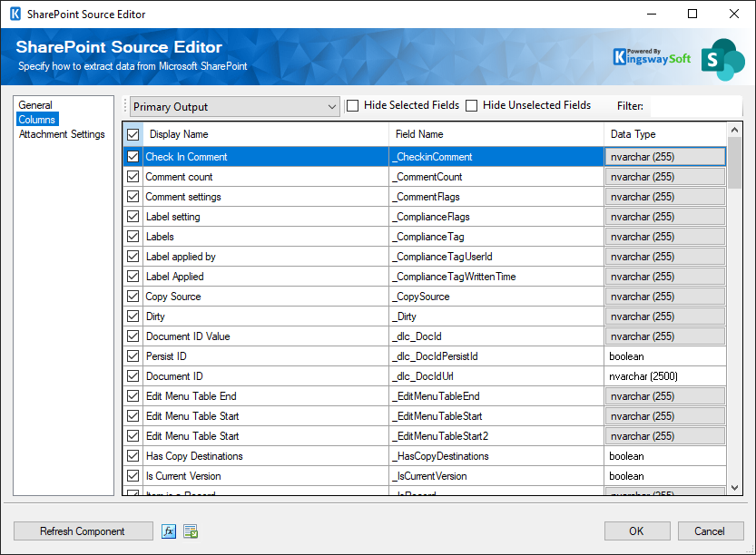Image resolution: width=756 pixels, height=555 pixels.
Task: Close the SharePoint Source Editor window
Action: coord(734,14)
